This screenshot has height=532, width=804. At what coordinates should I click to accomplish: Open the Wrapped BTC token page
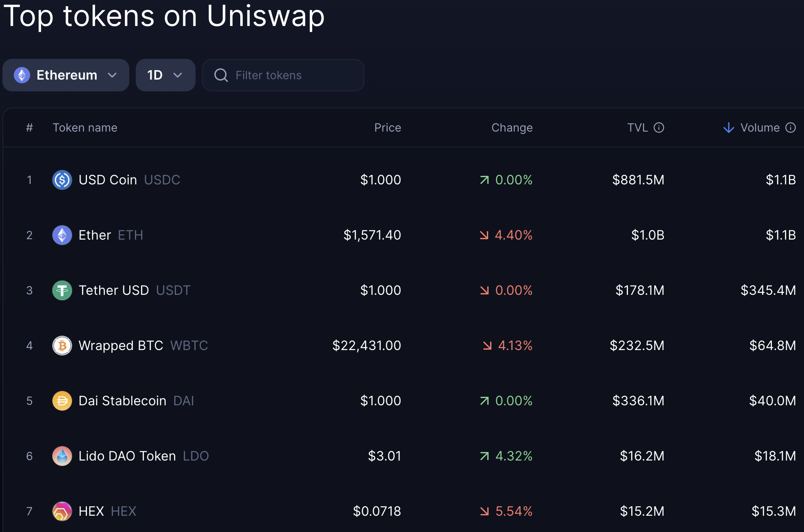click(121, 346)
